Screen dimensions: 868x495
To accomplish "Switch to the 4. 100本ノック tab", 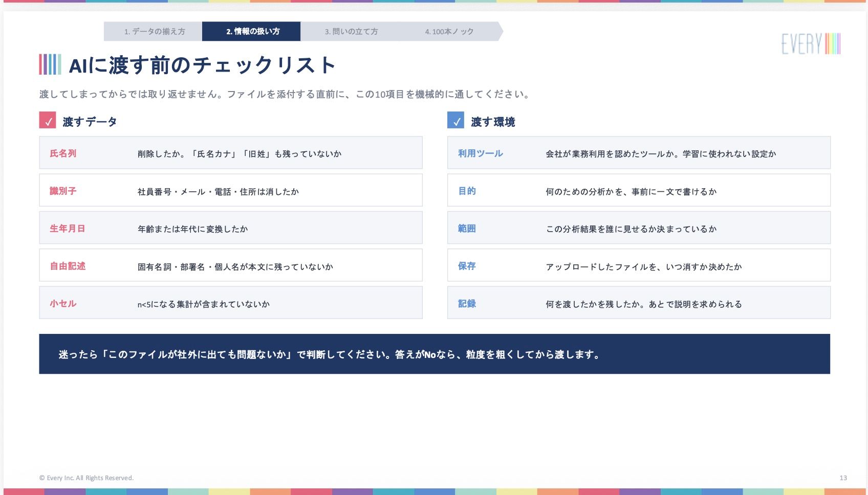I will (x=449, y=31).
